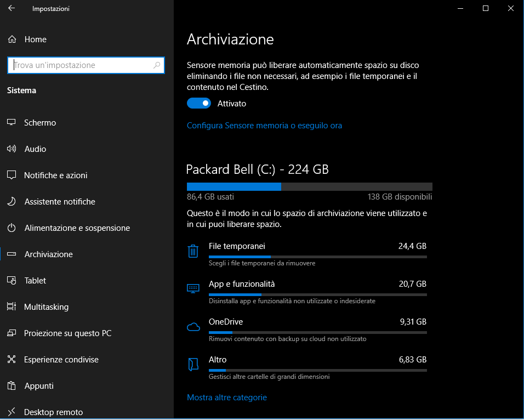Click the App e funzionalità keyboard icon
This screenshot has height=420, width=524.
pyautogui.click(x=193, y=288)
